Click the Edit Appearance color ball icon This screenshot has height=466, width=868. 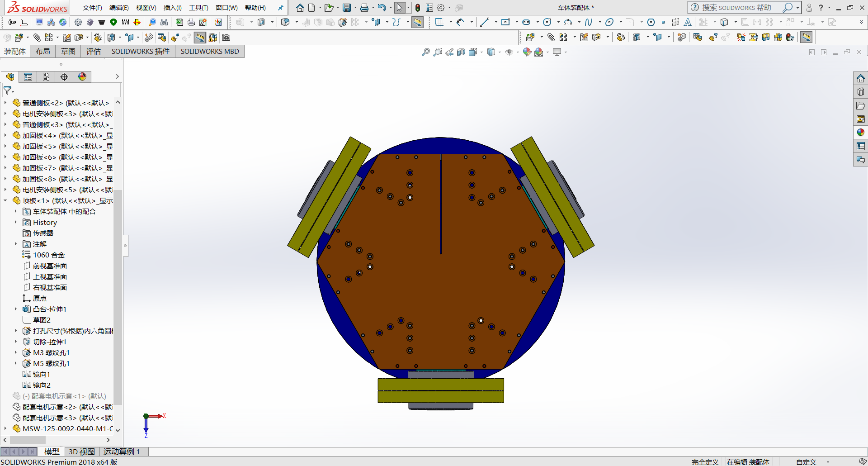[527, 52]
